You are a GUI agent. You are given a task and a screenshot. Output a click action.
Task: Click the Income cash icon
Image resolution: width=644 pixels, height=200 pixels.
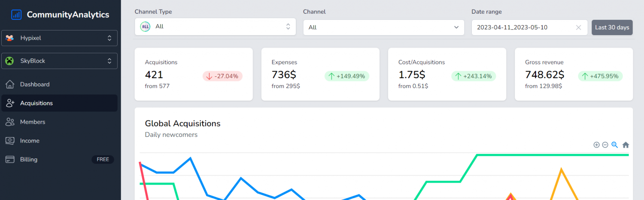coord(10,141)
